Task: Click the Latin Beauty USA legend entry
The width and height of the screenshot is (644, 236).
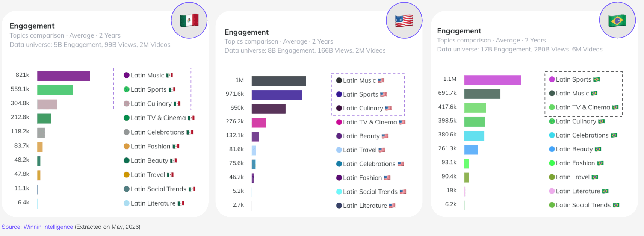Action: point(362,136)
